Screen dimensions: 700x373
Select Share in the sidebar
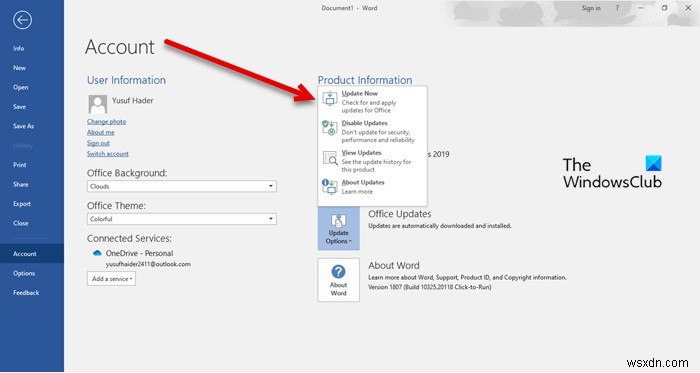pos(21,184)
